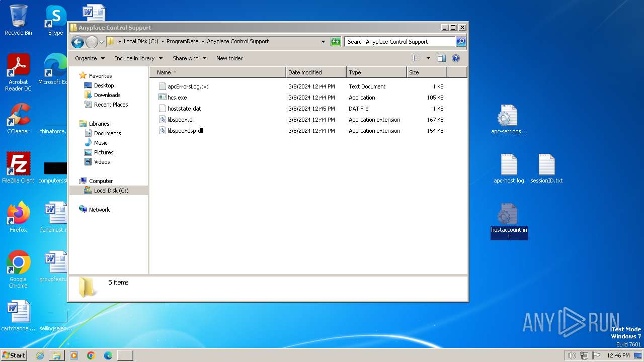The width and height of the screenshot is (644, 362).
Task: Select hoststate.dat file
Action: (184, 109)
